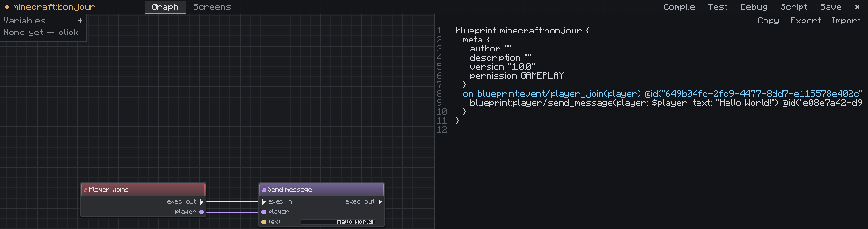The image size is (868, 229).
Task: Run the Test action
Action: coord(718,7)
